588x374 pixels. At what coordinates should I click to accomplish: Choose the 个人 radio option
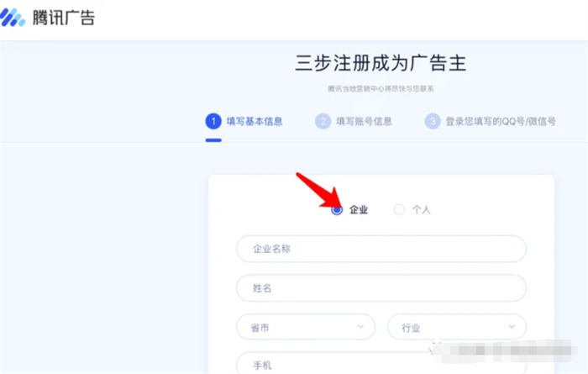click(x=399, y=210)
